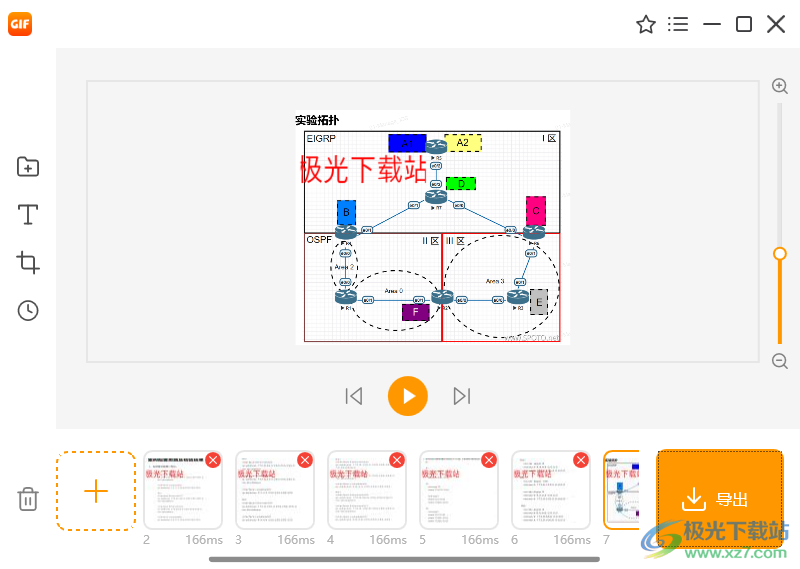Remove frame 4 with its red X
This screenshot has width=800, height=569.
click(x=397, y=460)
